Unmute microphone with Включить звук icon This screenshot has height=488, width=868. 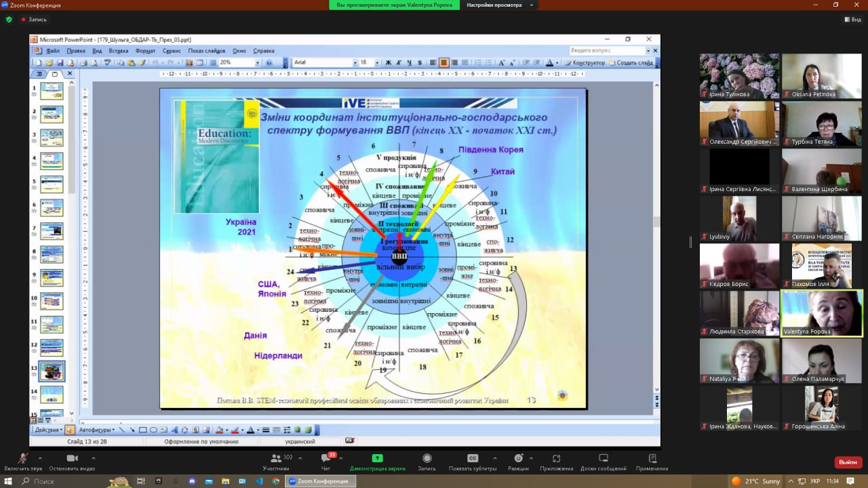pos(22,458)
